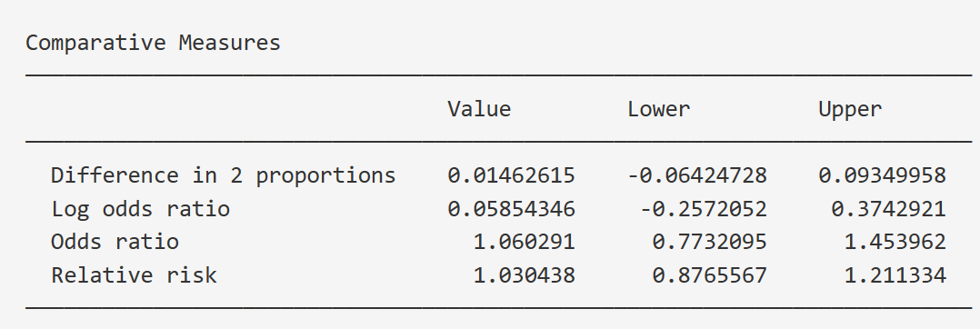Select relative risk value 1.030438
Viewport: 980px width, 329px height.
coord(524,275)
